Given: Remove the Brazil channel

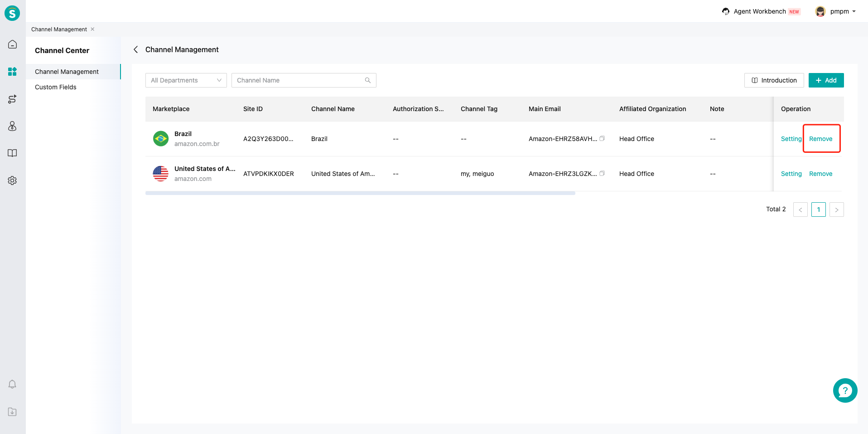Looking at the screenshot, I should [821, 139].
